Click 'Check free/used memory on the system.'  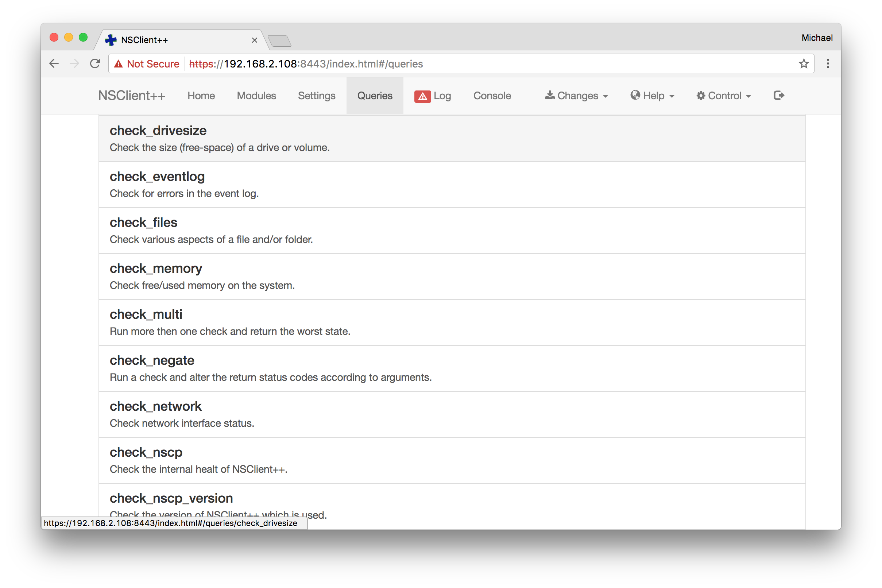[202, 285]
